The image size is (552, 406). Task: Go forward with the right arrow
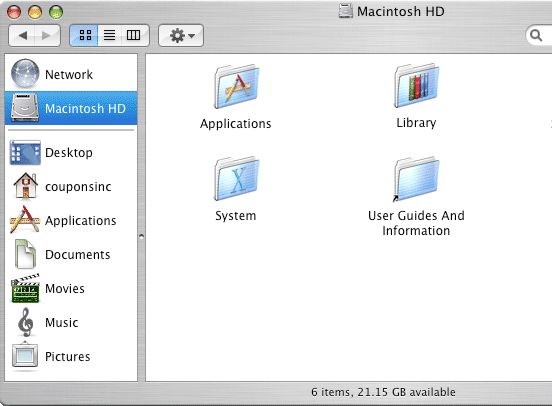[47, 35]
